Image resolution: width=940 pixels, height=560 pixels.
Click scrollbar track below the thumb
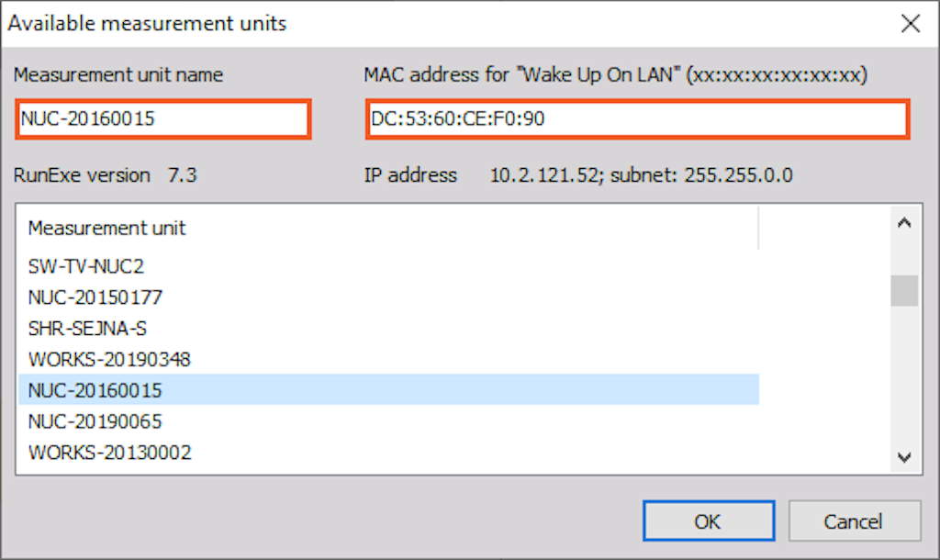[x=904, y=375]
